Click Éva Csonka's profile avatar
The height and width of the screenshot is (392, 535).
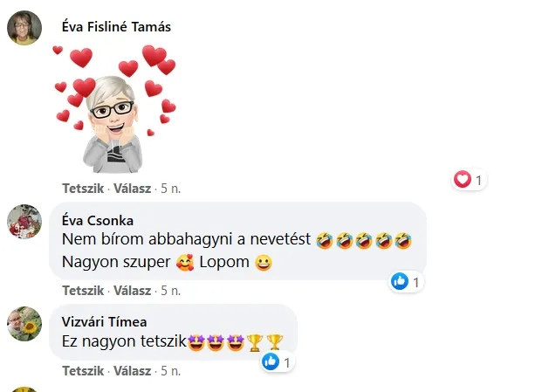(x=24, y=221)
